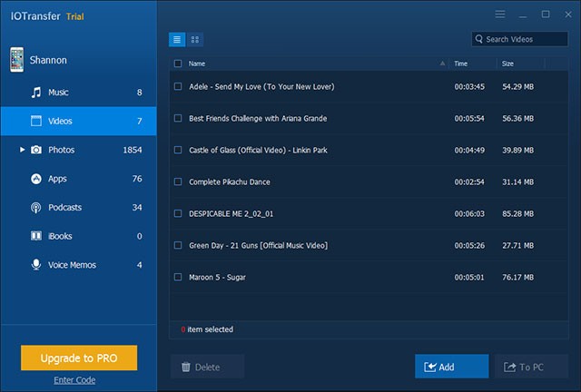581x392 pixels.
Task: Check the DESPICABLE ME 2_02_01 checkbox
Action: click(178, 214)
